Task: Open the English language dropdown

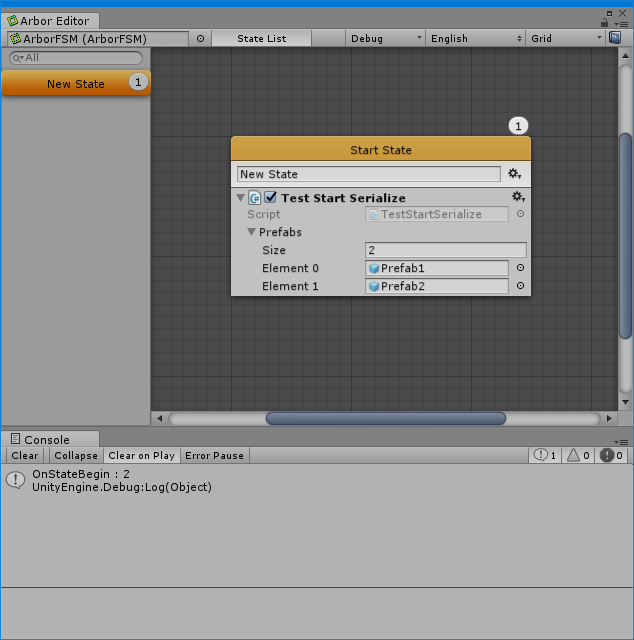Action: (x=475, y=38)
